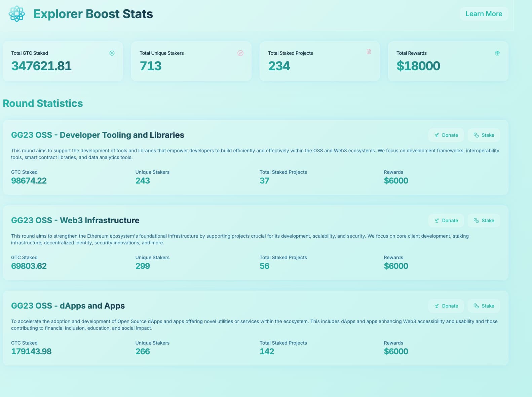Stake on the dApps and Apps round

click(484, 306)
